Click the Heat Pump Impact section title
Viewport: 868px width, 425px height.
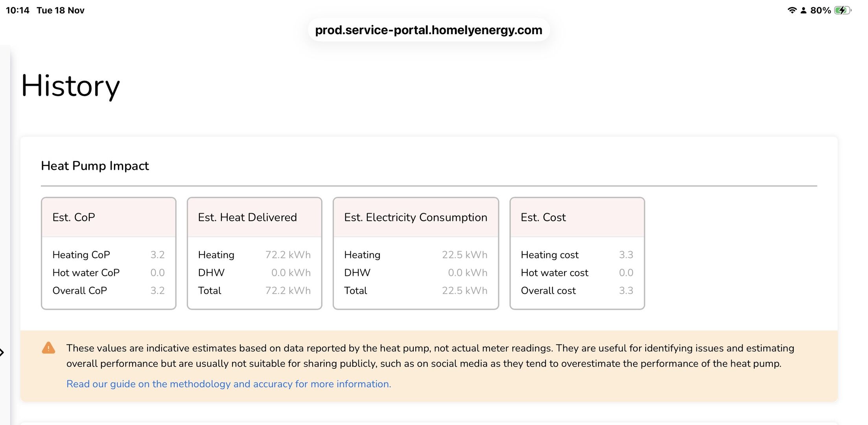click(x=95, y=166)
